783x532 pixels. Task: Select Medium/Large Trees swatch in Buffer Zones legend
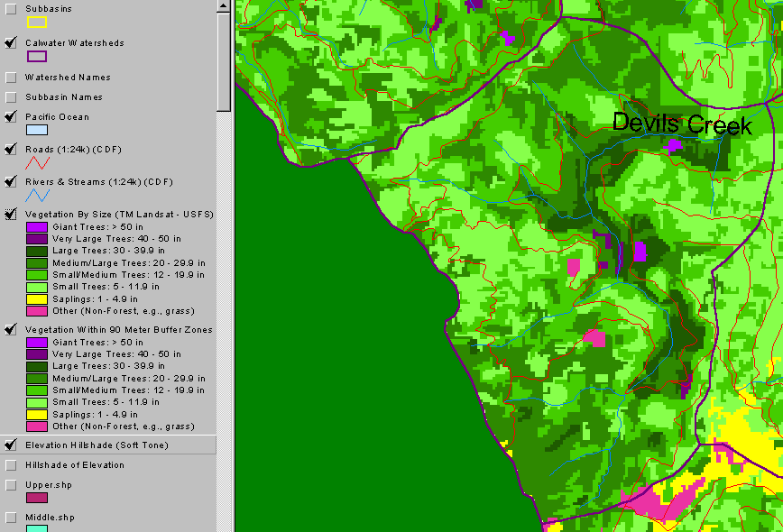(x=37, y=379)
